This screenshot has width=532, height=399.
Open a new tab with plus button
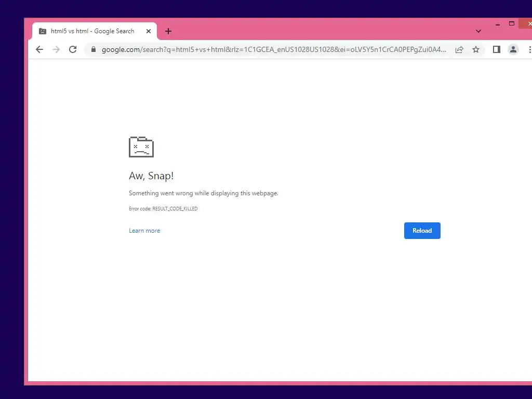[x=168, y=31]
